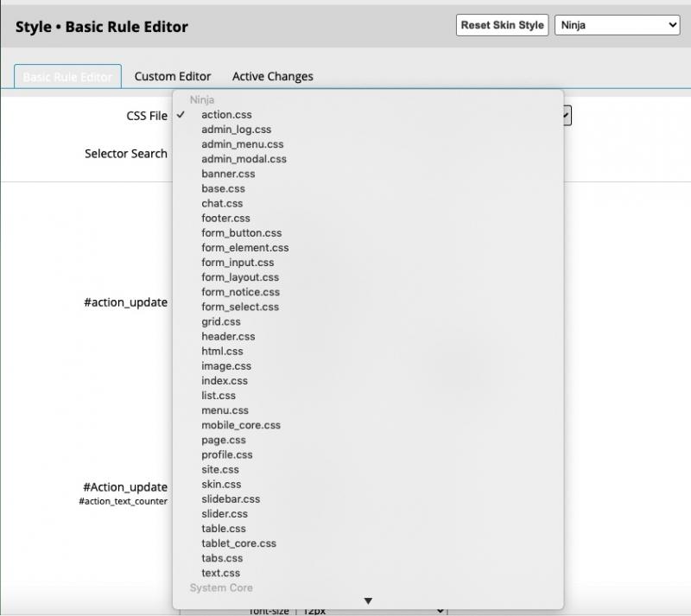Pick header.css in the dropdown list
The width and height of the screenshot is (691, 616).
(x=228, y=336)
